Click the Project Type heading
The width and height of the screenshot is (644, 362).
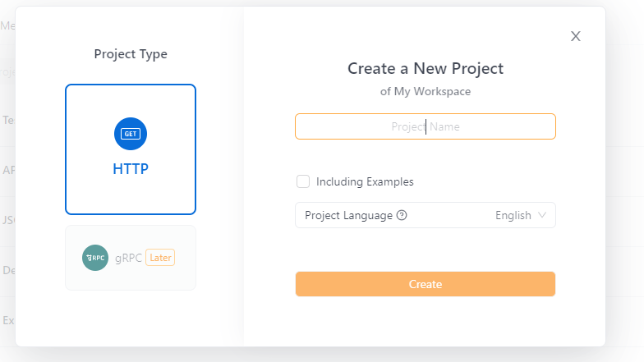[x=131, y=54]
